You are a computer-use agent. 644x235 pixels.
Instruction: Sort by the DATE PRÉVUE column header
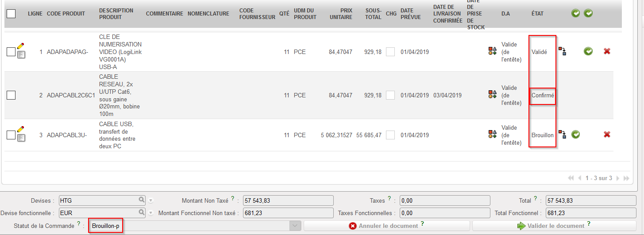point(411,14)
